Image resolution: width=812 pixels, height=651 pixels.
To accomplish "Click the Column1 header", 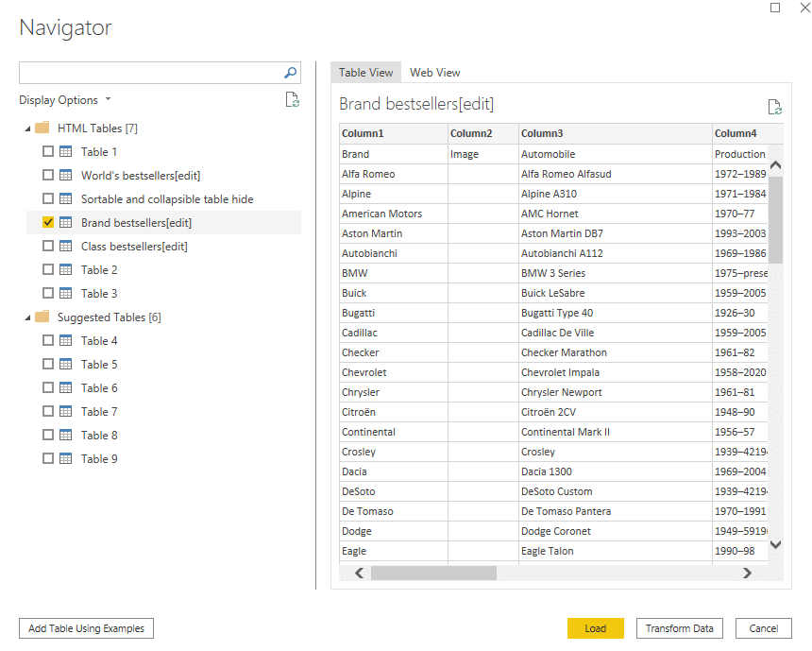I will click(394, 133).
